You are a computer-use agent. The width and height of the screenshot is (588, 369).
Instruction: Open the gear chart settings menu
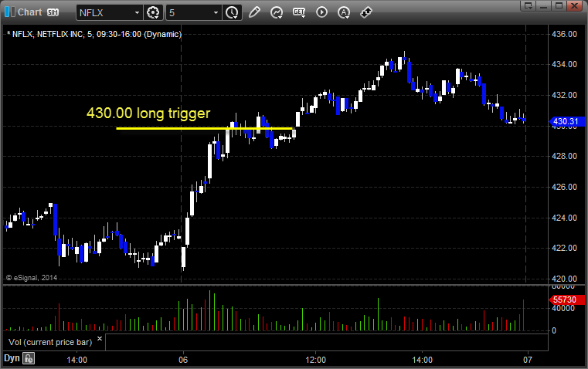(x=153, y=12)
